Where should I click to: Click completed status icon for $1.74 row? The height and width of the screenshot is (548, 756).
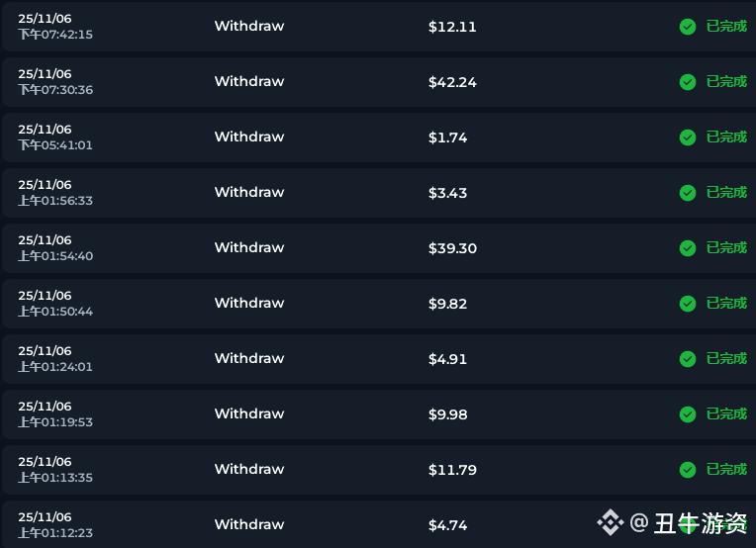[688, 137]
